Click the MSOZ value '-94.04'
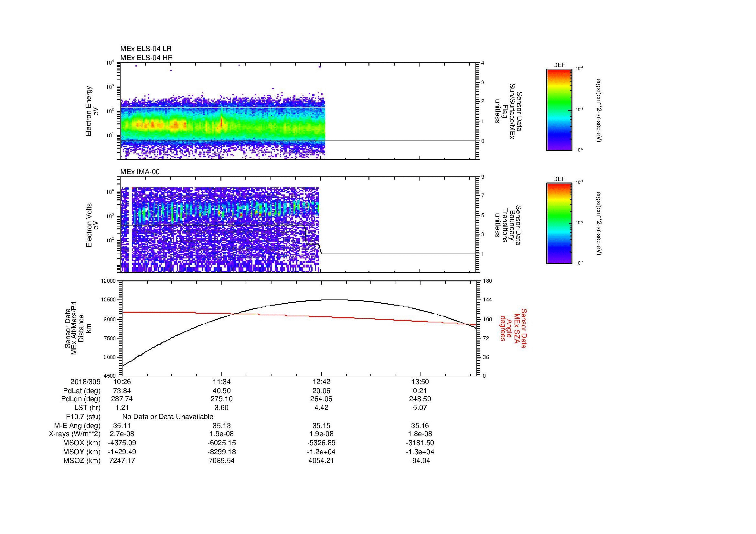 [420, 461]
